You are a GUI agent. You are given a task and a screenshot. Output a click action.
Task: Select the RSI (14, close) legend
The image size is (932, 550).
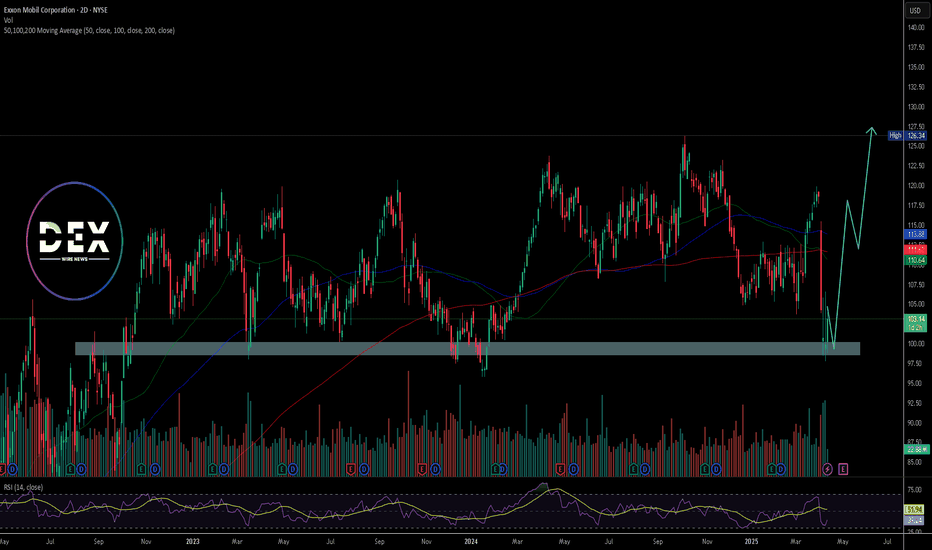click(23, 487)
